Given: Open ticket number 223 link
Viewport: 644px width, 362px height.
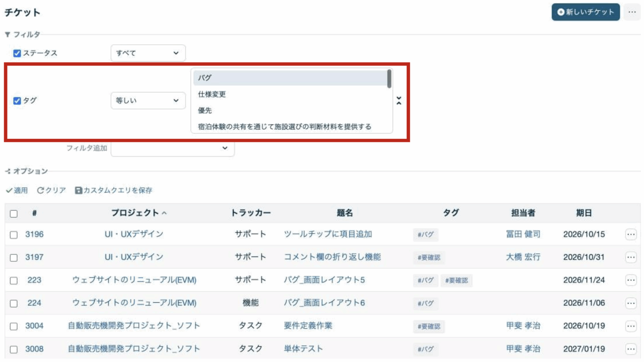Looking at the screenshot, I should click(x=34, y=280).
